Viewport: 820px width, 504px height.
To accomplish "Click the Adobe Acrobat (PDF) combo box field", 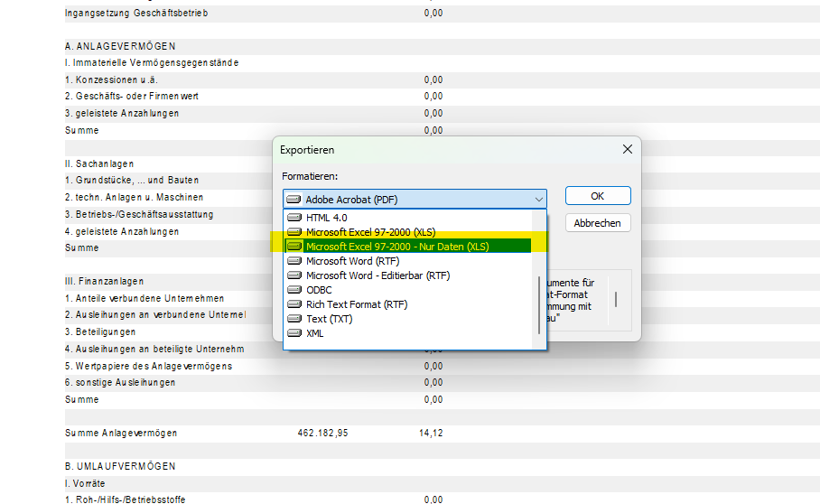I will click(406, 199).
